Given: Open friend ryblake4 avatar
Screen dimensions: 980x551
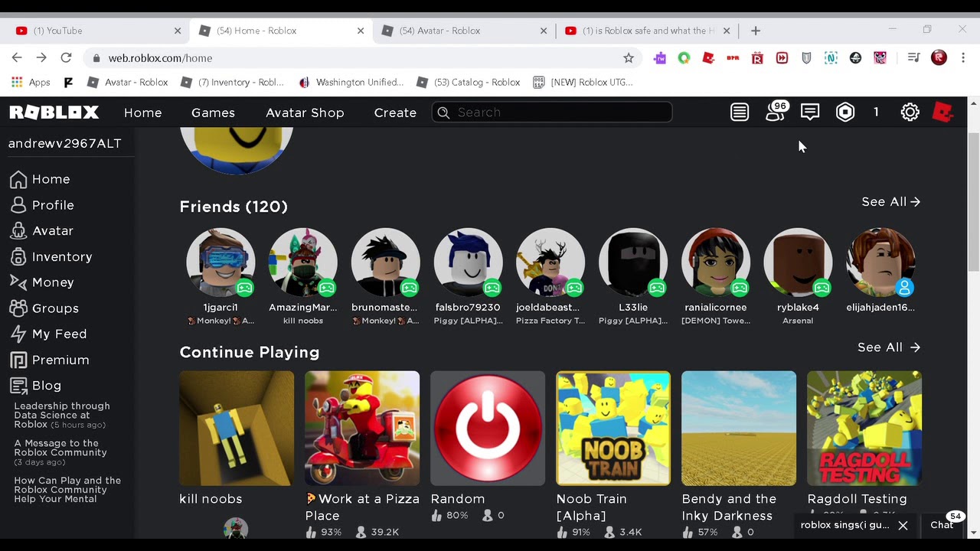Looking at the screenshot, I should (798, 262).
